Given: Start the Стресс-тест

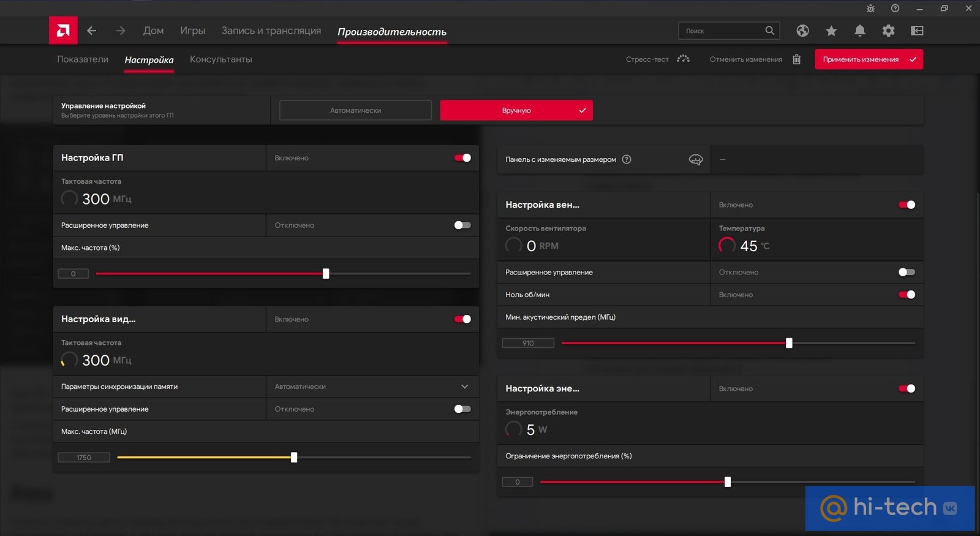Looking at the screenshot, I should coord(647,59).
